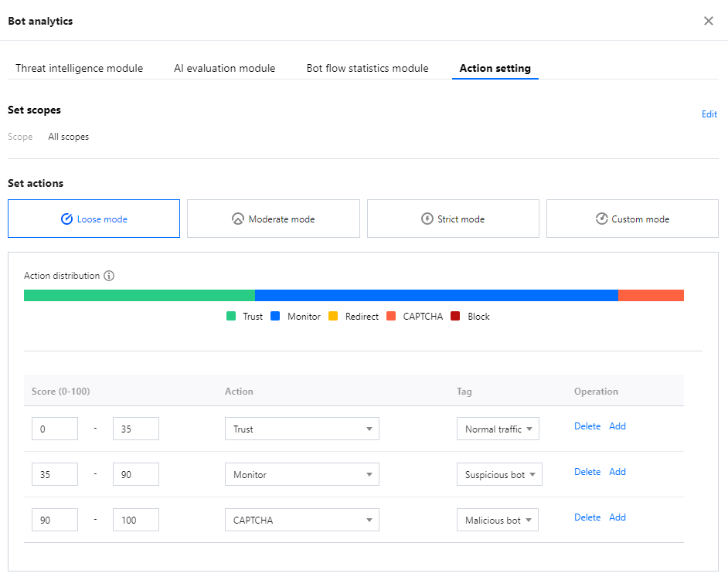Image resolution: width=728 pixels, height=580 pixels.
Task: Go to Bot flow statistics module tab
Action: click(367, 68)
